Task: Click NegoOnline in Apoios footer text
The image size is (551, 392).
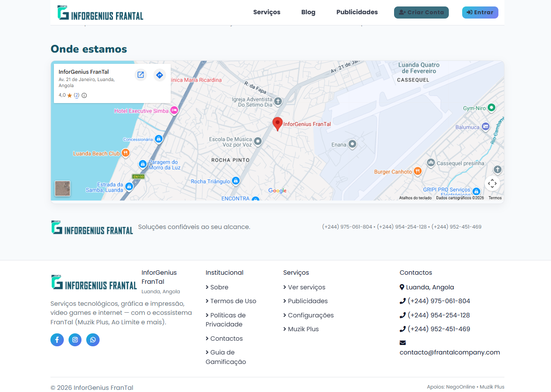Action: [x=460, y=387]
